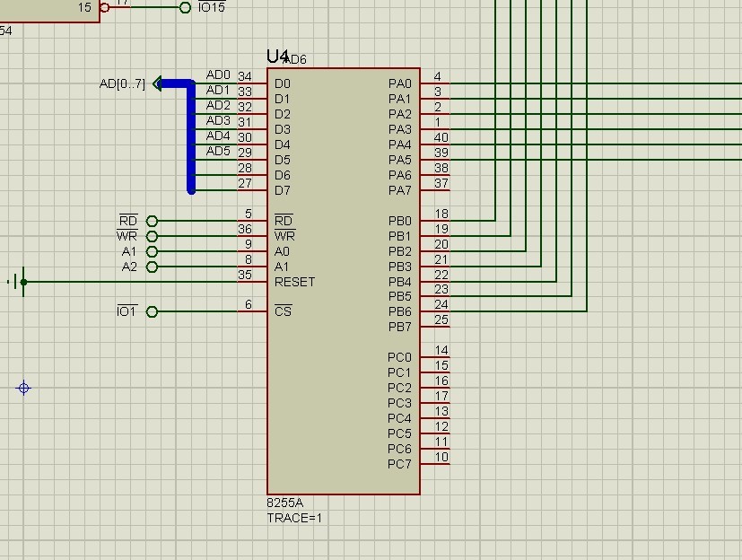This screenshot has height=560, width=742.
Task: Click the ground symbol on RESET line
Action: (18, 282)
